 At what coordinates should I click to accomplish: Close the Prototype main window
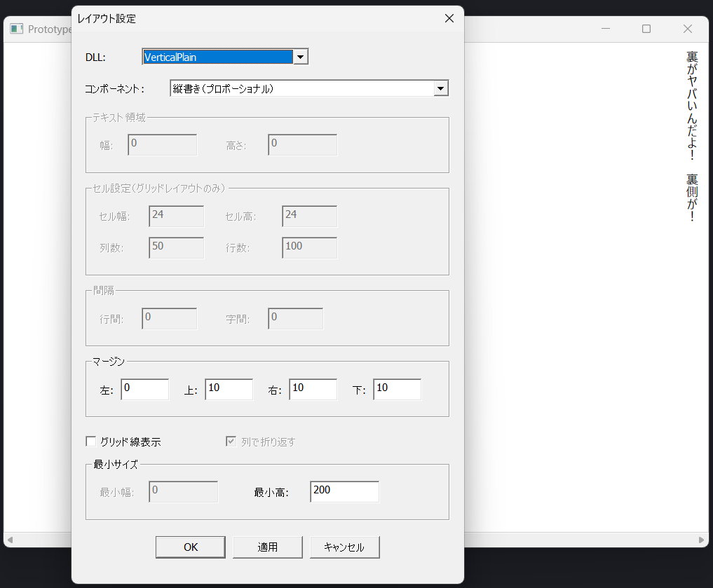tap(688, 29)
